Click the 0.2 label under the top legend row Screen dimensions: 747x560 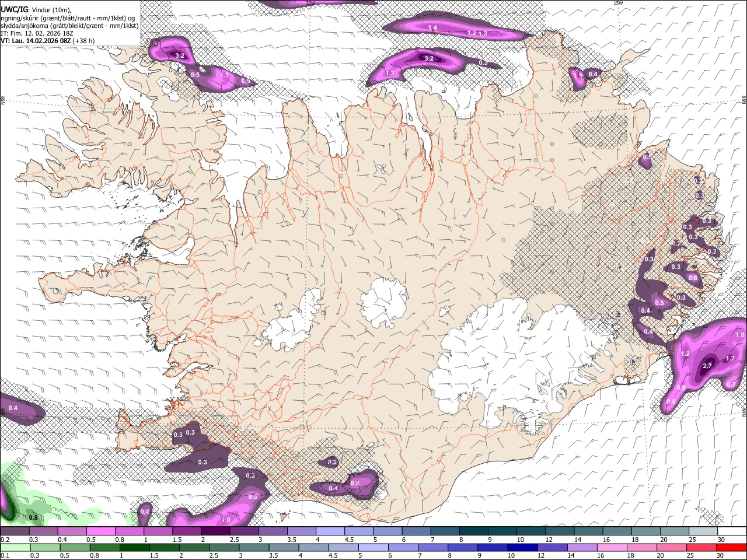[5, 540]
